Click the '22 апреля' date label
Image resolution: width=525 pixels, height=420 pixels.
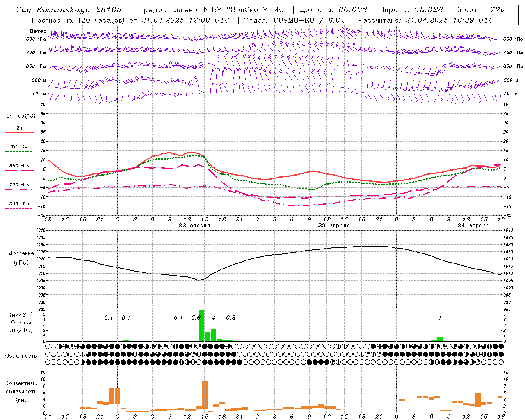click(x=194, y=225)
